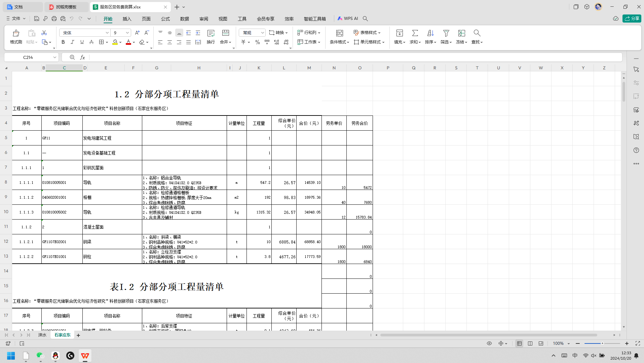
Task: Click the Cut scissors icon
Action: (x=44, y=33)
